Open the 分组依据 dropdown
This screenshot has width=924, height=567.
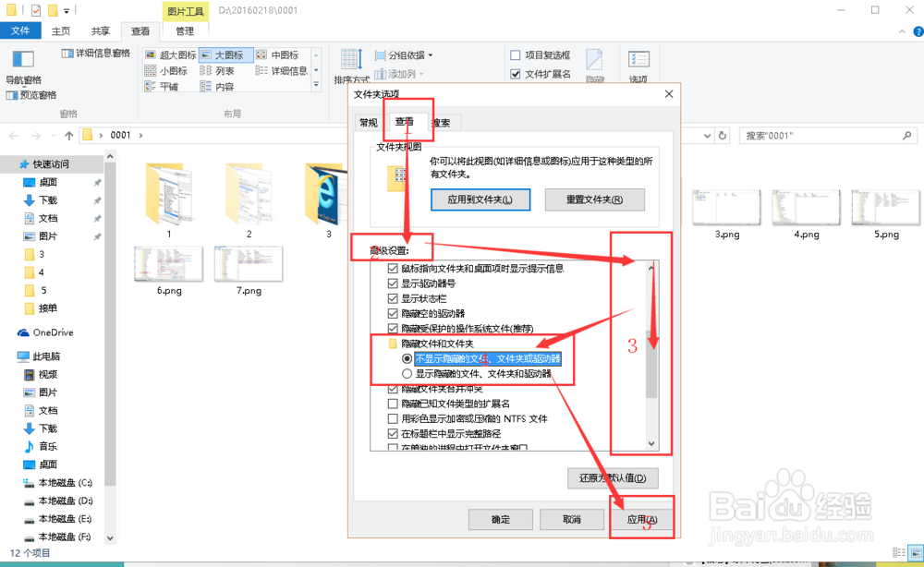(405, 54)
